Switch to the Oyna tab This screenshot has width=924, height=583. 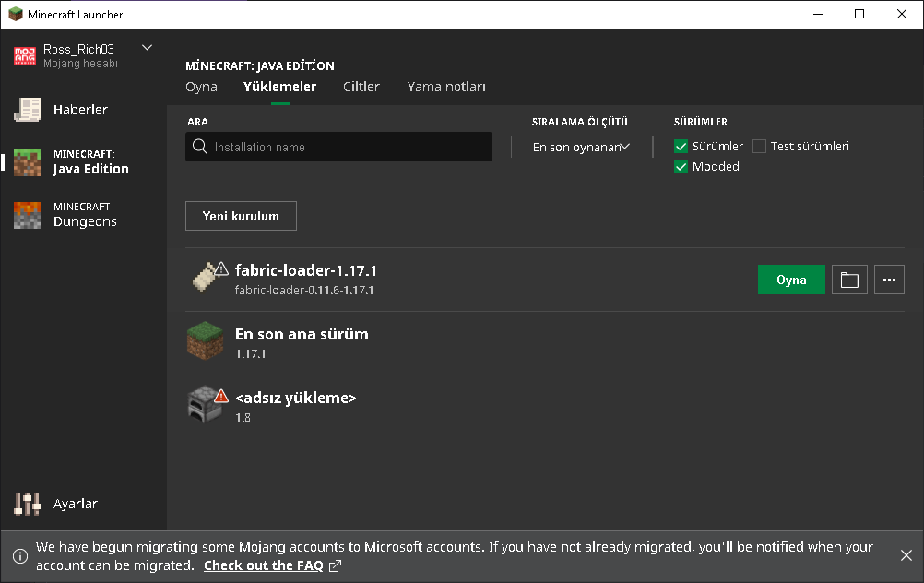tap(202, 87)
